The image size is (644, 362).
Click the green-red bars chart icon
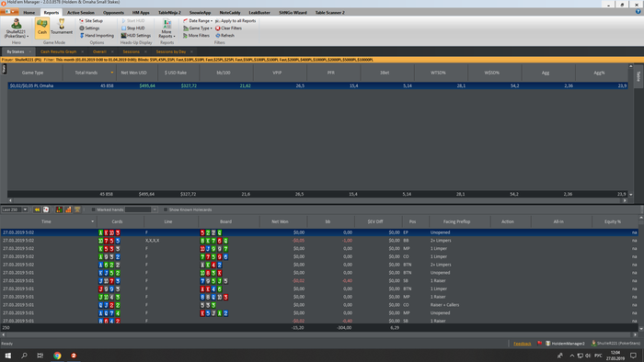pos(59,209)
